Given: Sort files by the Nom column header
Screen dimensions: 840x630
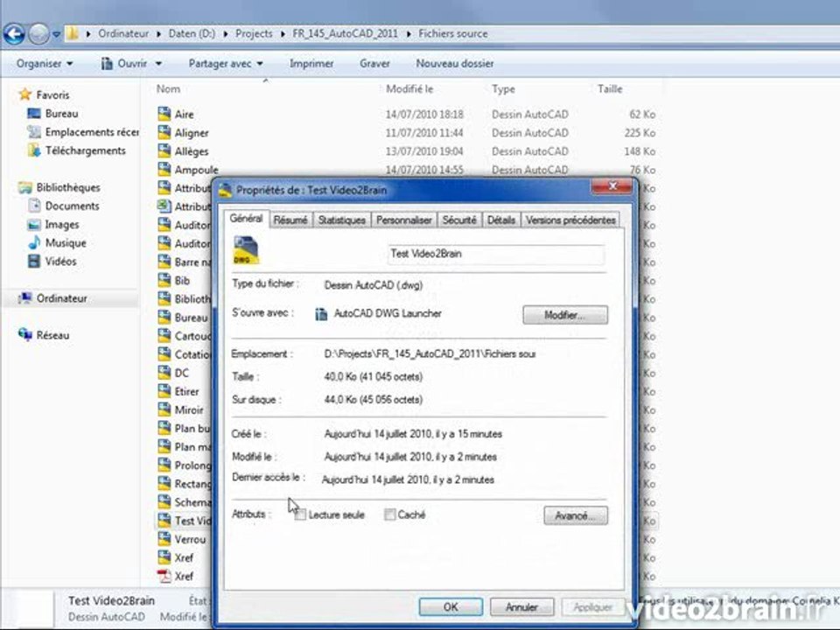Looking at the screenshot, I should pos(168,89).
